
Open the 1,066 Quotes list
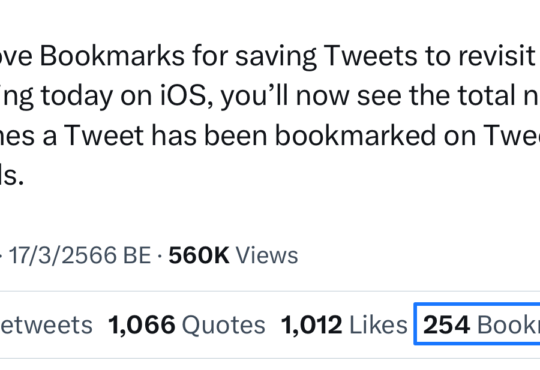(x=186, y=325)
